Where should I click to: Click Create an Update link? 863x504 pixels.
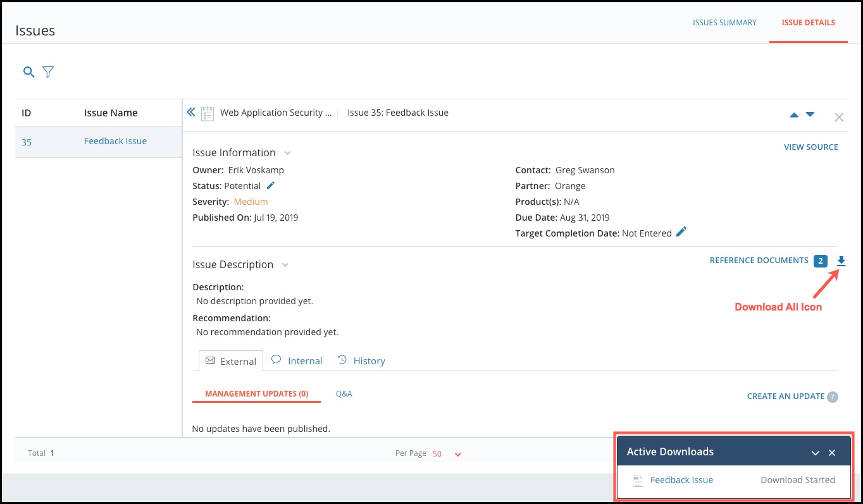pos(785,396)
